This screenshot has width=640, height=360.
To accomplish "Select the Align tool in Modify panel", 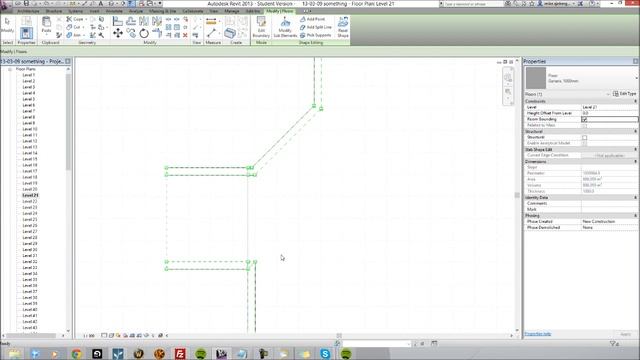I will pos(118,21).
